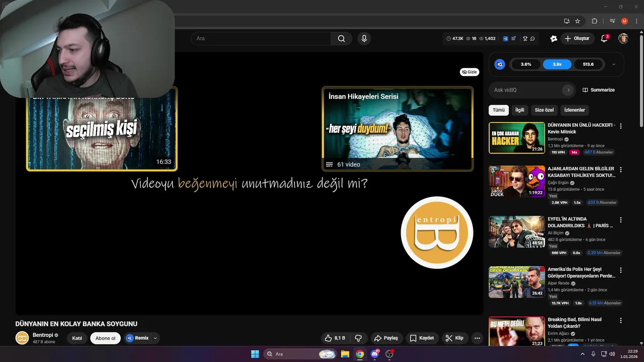Open the Chrome profile M avatar
Viewport: 644px width, 362px height.
(x=624, y=21)
